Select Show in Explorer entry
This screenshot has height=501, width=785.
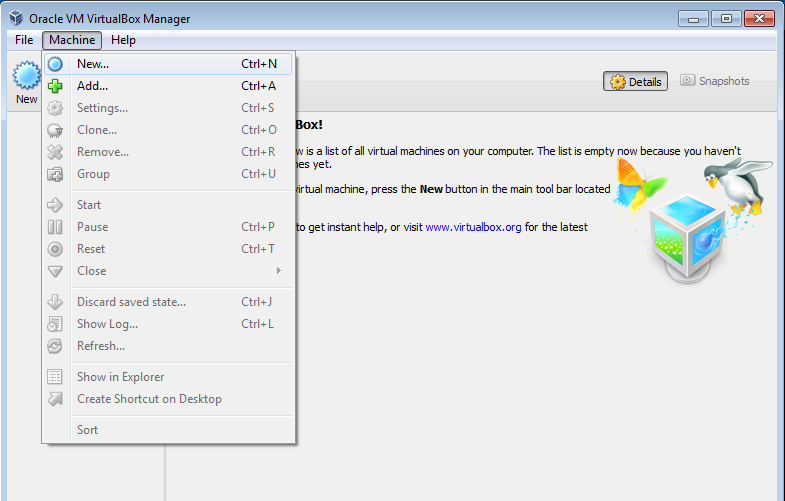(120, 377)
